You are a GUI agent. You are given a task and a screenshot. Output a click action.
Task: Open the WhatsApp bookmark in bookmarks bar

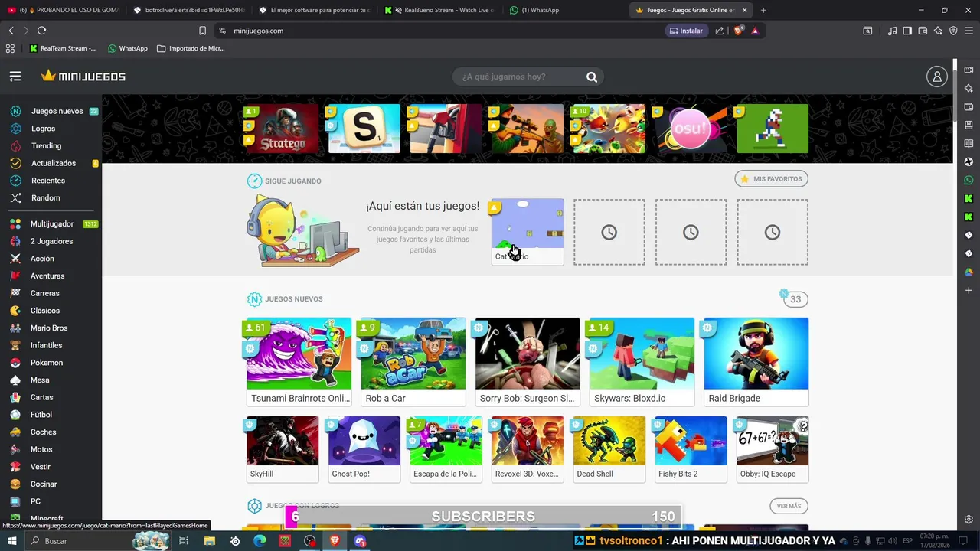click(128, 48)
